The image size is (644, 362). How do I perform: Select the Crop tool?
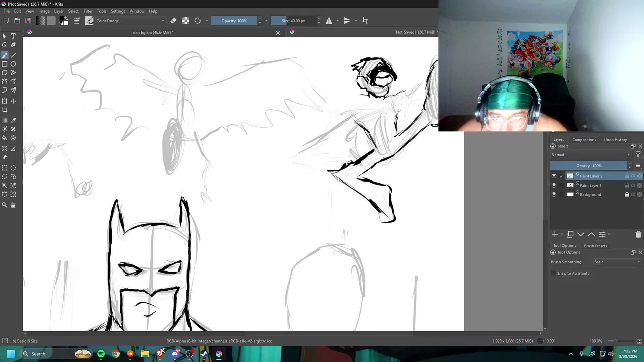pos(5,110)
